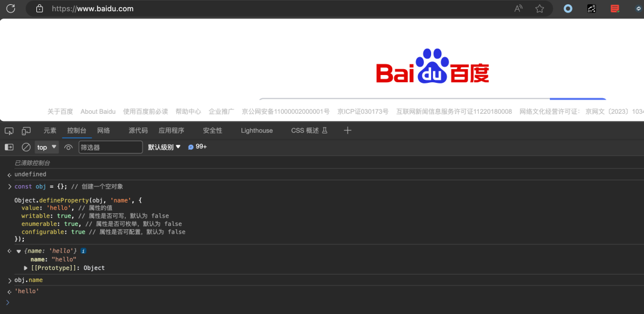
Task: Open the Lighthouse tab
Action: tap(256, 130)
